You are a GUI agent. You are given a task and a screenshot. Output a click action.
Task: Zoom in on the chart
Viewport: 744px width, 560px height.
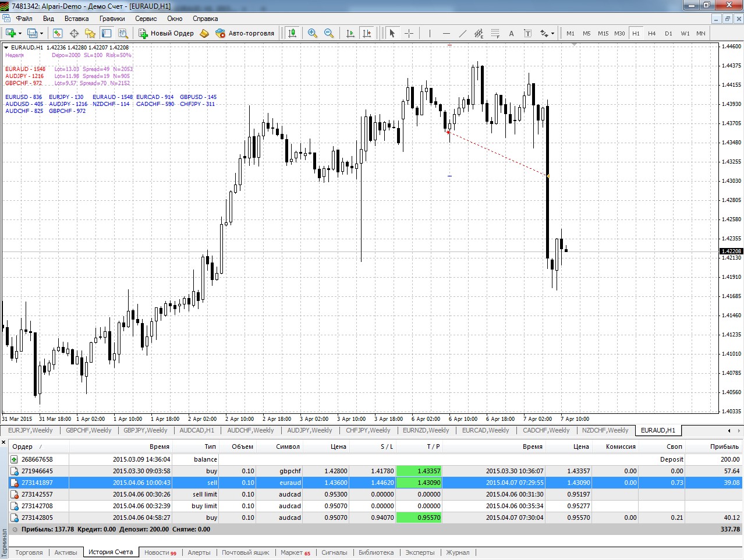[x=313, y=33]
